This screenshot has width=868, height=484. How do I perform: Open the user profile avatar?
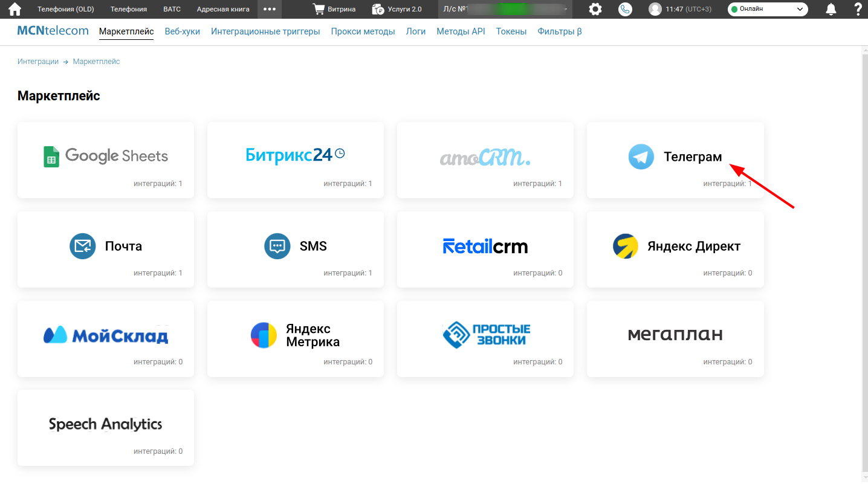click(655, 9)
